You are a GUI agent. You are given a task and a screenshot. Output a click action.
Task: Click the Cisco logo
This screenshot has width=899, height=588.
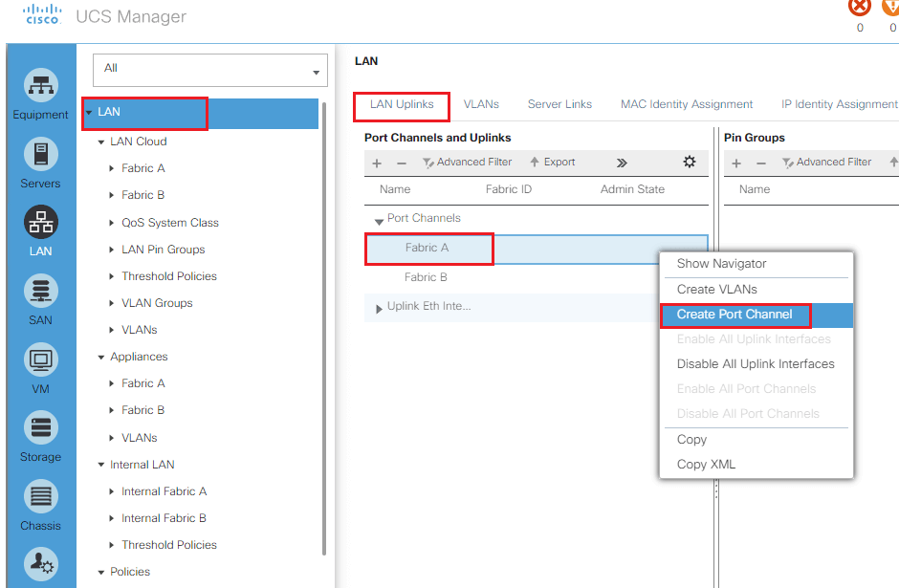[x=42, y=14]
